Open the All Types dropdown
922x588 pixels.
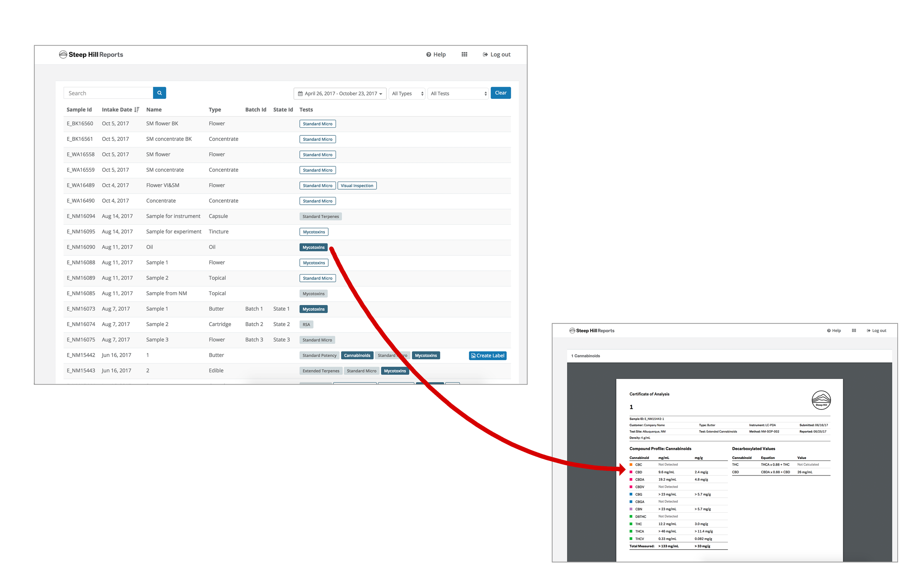[407, 93]
